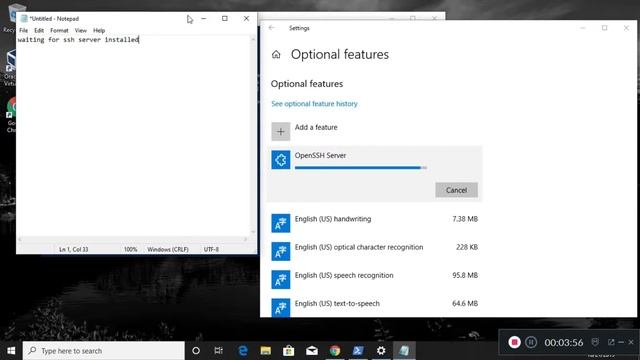The image size is (640, 360).
Task: Click the recorder webcam/shield icon
Action: pyautogui.click(x=595, y=342)
